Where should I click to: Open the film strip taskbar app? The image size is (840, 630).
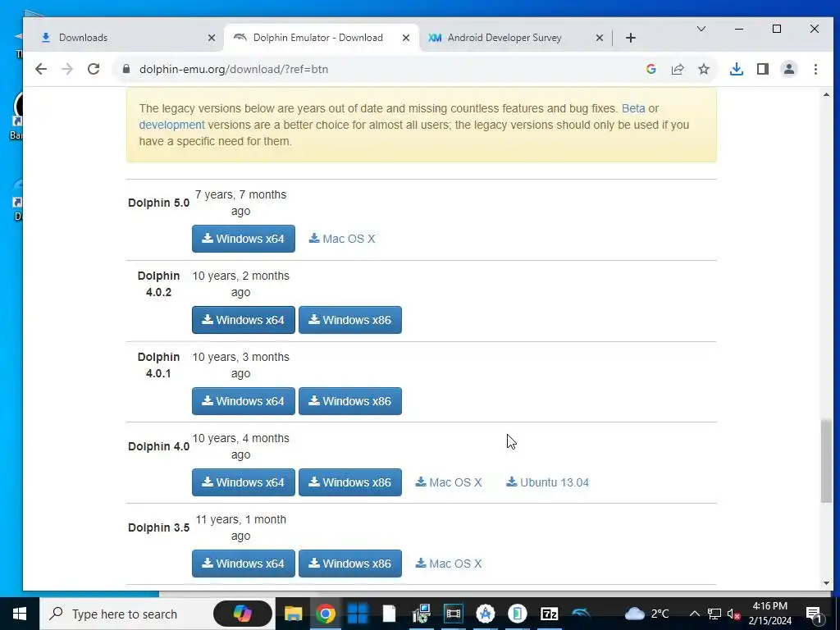click(x=453, y=614)
